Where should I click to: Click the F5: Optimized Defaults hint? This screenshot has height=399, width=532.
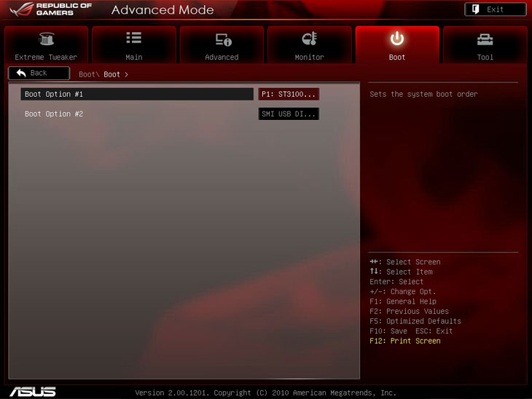coord(415,321)
